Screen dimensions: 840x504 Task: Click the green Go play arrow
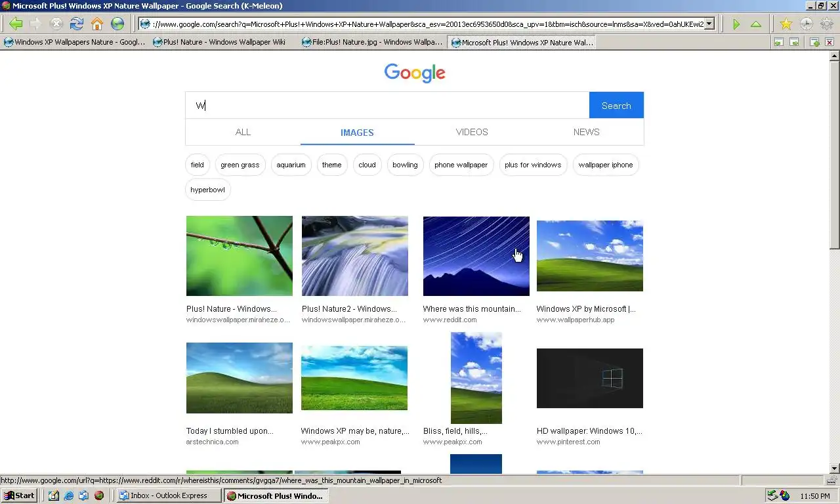(736, 24)
